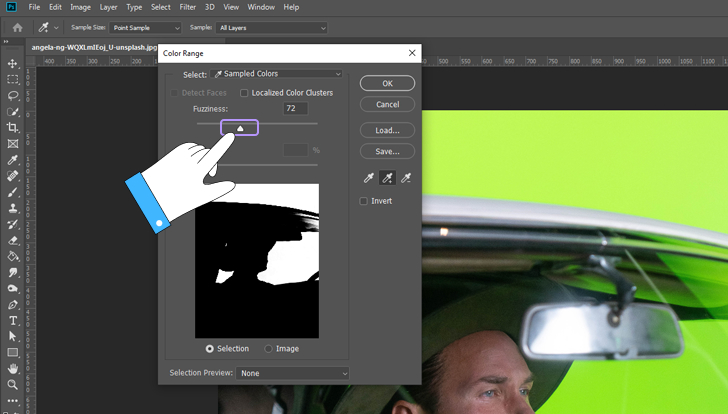The height and width of the screenshot is (414, 728).
Task: Select the Frame tool
Action: click(x=13, y=144)
